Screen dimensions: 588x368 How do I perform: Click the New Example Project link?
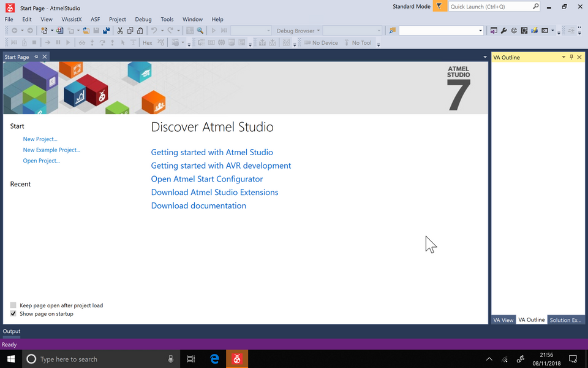[51, 150]
